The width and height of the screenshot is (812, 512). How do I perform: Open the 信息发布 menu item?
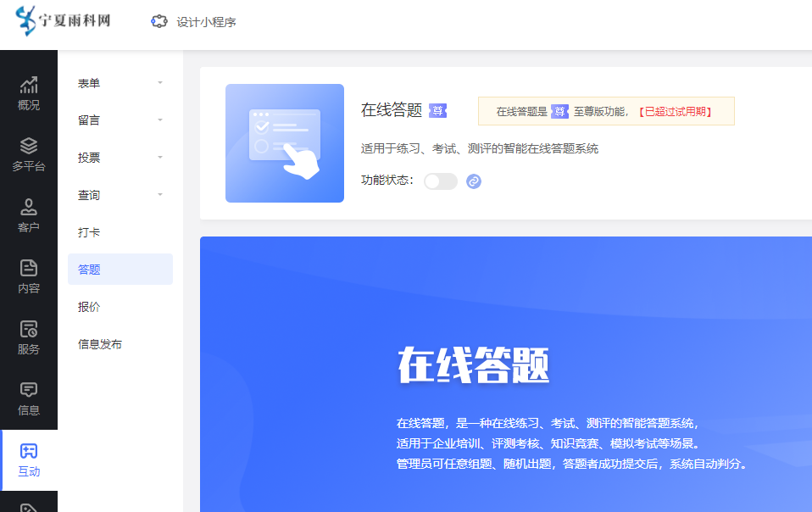120,344
